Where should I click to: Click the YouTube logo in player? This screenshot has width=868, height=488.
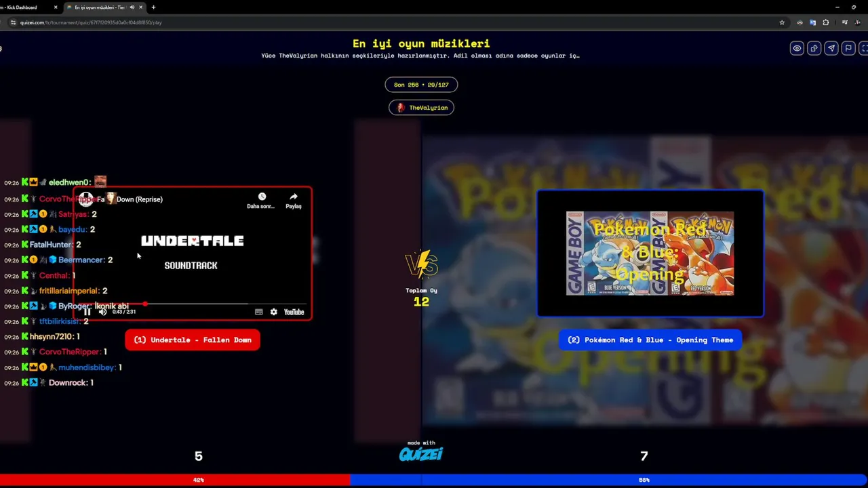pos(294,312)
